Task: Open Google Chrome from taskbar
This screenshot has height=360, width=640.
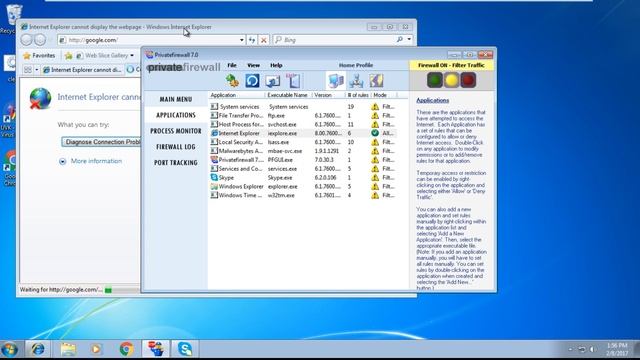Action: click(127, 349)
